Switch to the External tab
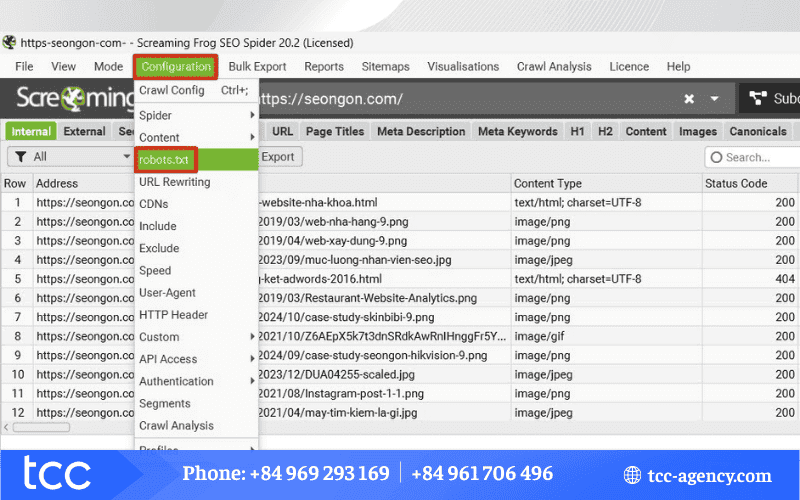Image resolution: width=800 pixels, height=500 pixels. (84, 131)
